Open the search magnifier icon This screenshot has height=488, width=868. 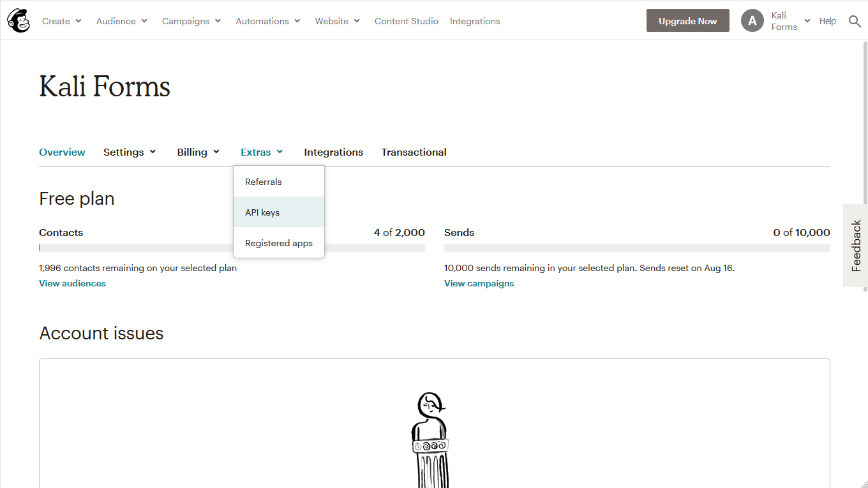click(855, 21)
